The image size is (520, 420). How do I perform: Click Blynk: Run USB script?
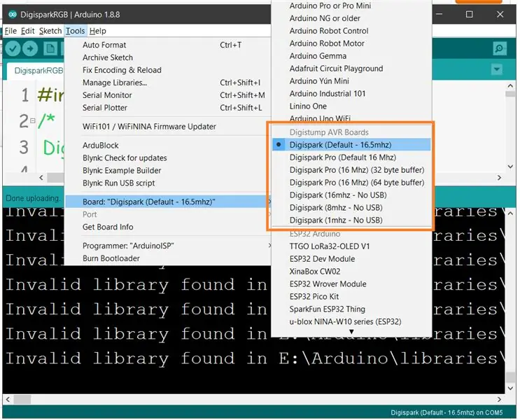[x=168, y=183]
